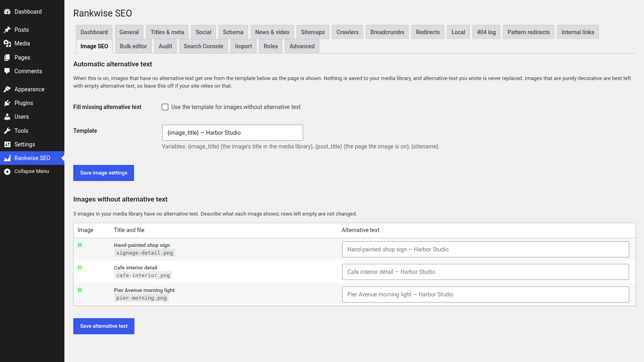Switch to Search Console tab

pyautogui.click(x=204, y=46)
